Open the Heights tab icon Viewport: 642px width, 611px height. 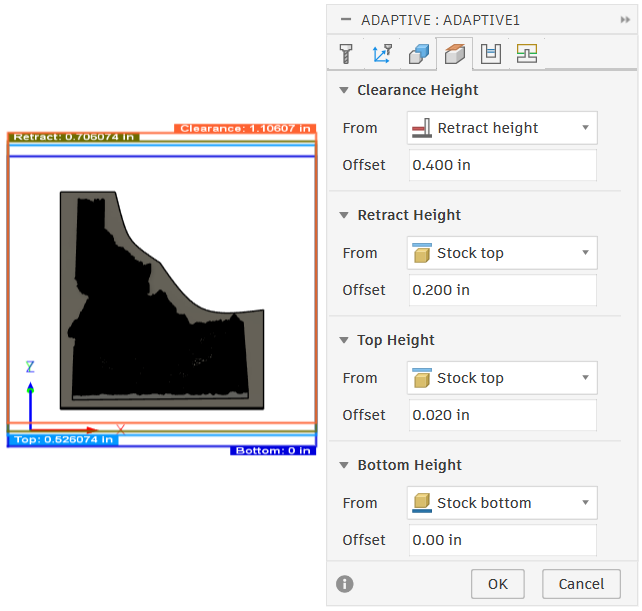[454, 54]
